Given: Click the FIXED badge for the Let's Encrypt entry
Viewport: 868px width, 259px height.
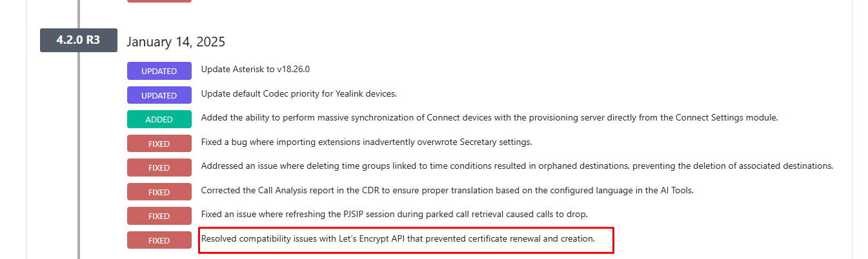Looking at the screenshot, I should [x=159, y=240].
